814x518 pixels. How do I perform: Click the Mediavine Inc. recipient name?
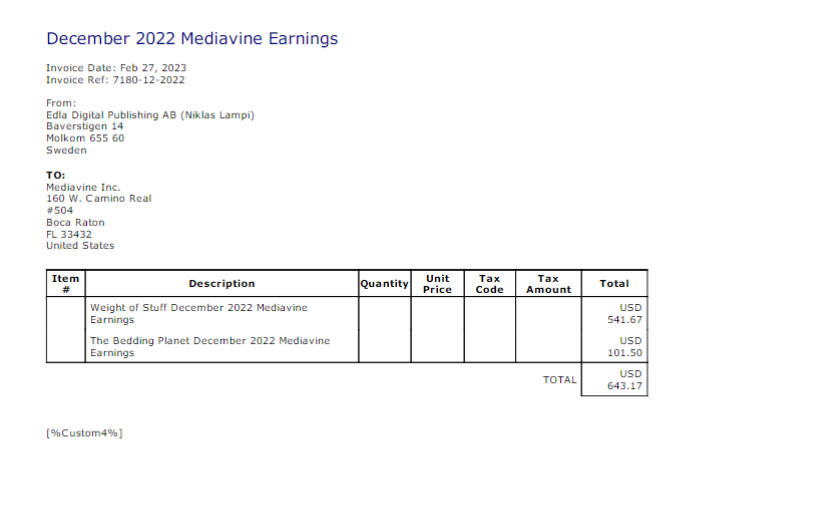coord(83,187)
